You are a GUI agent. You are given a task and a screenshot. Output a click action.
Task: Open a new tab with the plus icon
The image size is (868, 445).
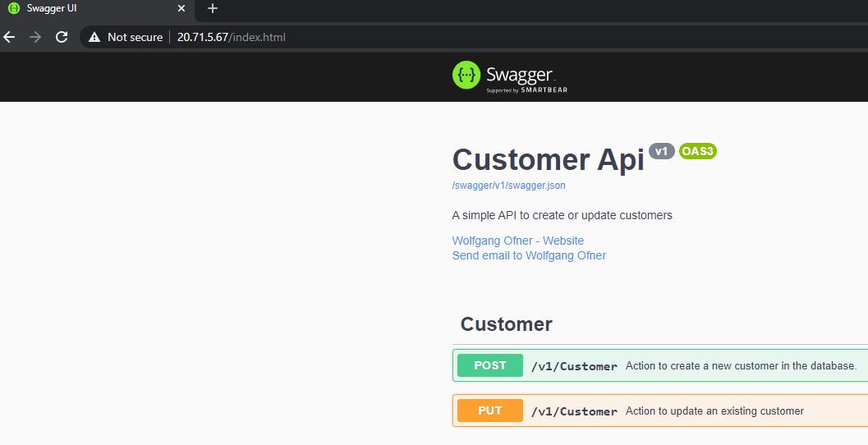[213, 8]
